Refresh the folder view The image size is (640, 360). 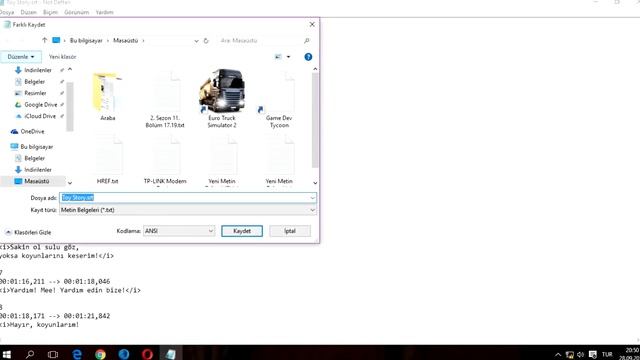point(206,41)
